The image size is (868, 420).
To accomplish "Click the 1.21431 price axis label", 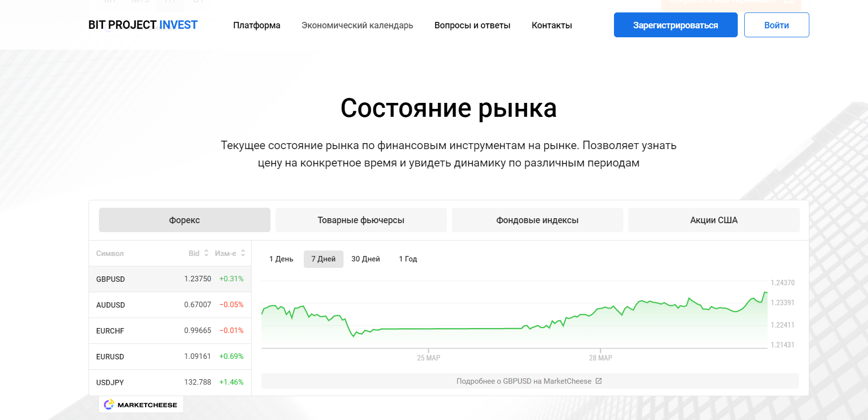I will click(782, 345).
